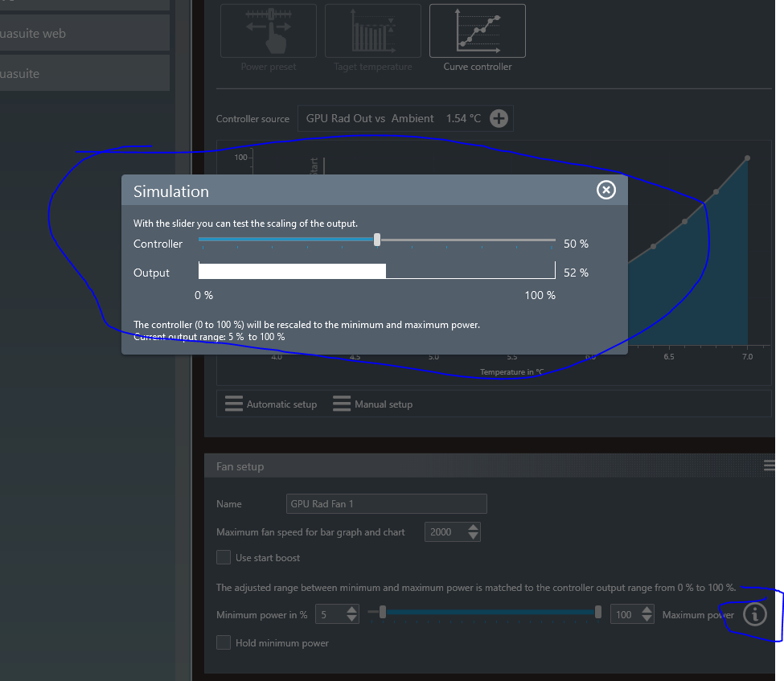The width and height of the screenshot is (784, 681).
Task: Decrease Maximum power with down arrow
Action: pos(647,618)
